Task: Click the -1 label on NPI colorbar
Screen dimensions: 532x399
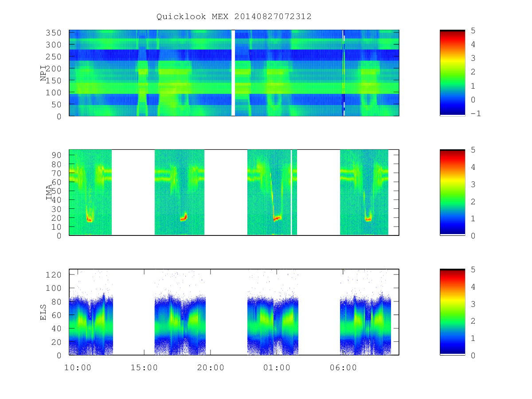Action: (476, 113)
